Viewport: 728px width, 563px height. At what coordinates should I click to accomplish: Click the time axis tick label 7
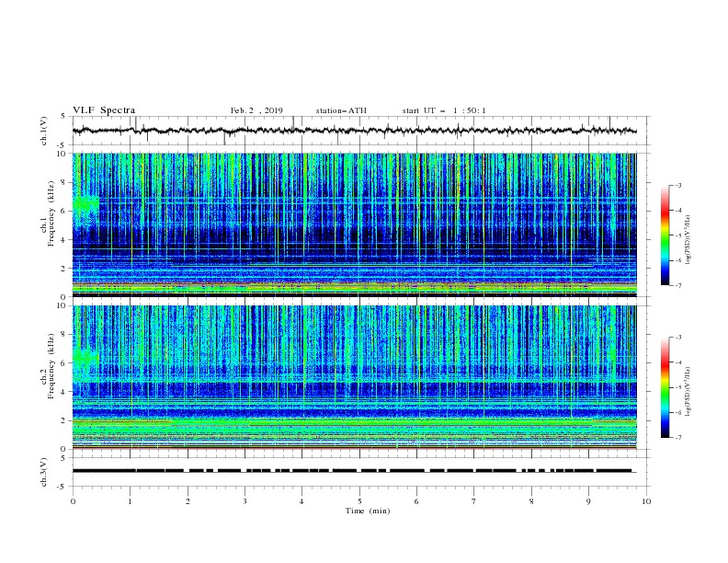pyautogui.click(x=474, y=501)
